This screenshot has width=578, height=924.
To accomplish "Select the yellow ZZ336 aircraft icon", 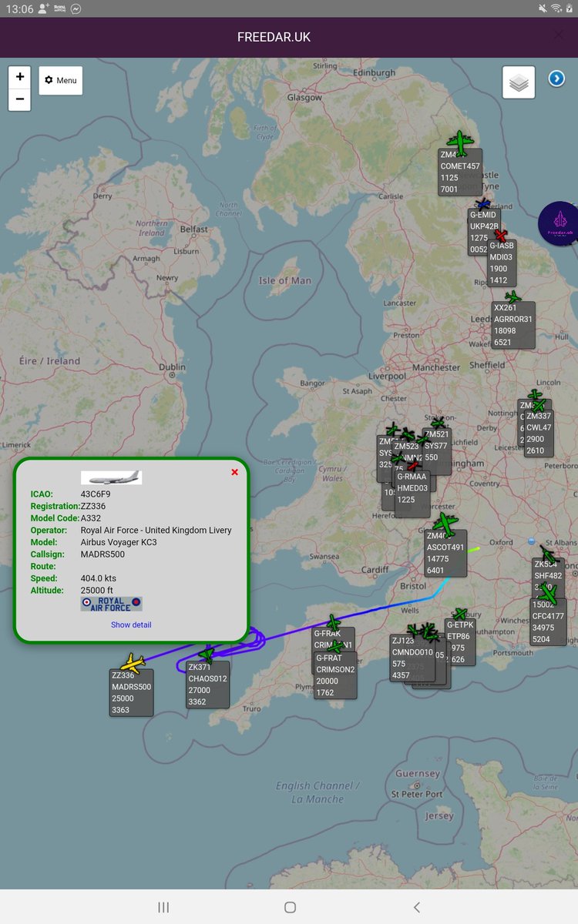I will pos(133,662).
